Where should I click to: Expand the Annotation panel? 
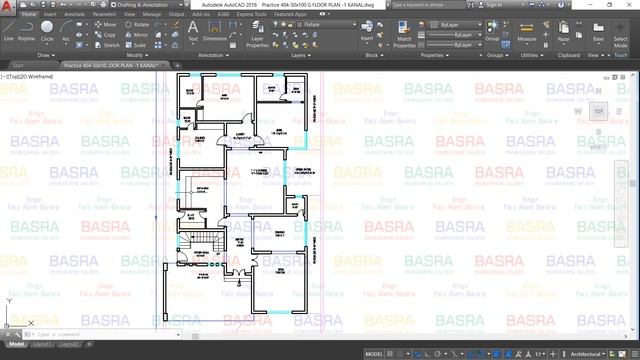213,55
